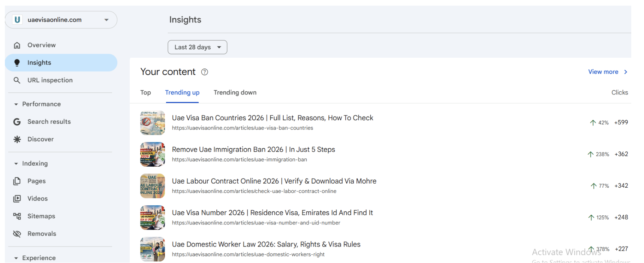Click the uae-visa-ban-countries URL

[243, 128]
